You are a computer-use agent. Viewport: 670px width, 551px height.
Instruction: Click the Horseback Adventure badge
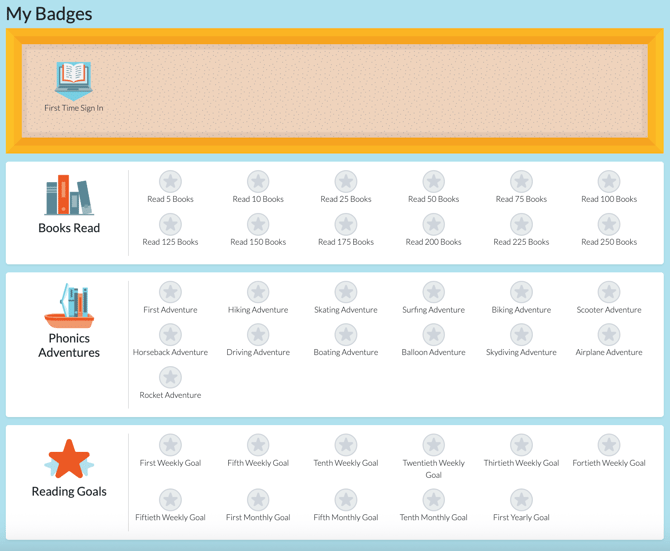(170, 335)
